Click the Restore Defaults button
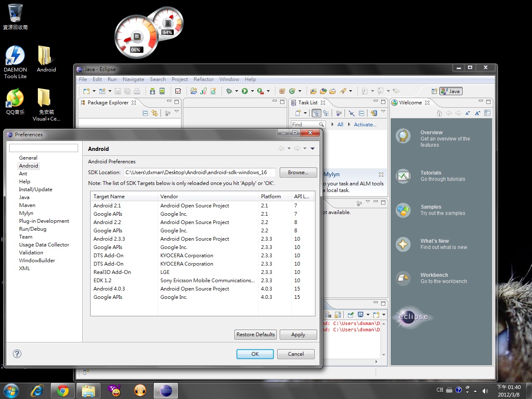Image resolution: width=532 pixels, height=399 pixels. (x=256, y=335)
